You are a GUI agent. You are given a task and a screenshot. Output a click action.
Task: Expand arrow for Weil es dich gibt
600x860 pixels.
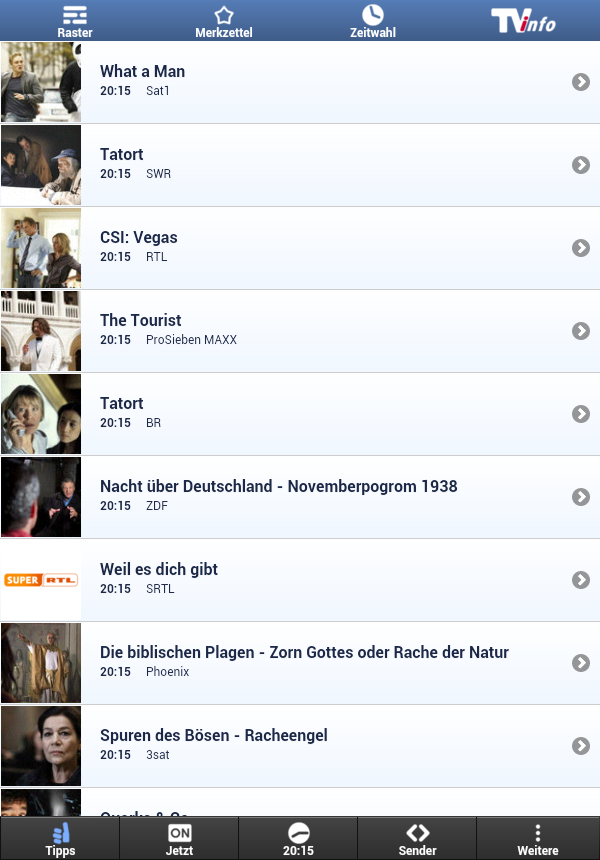coord(581,580)
